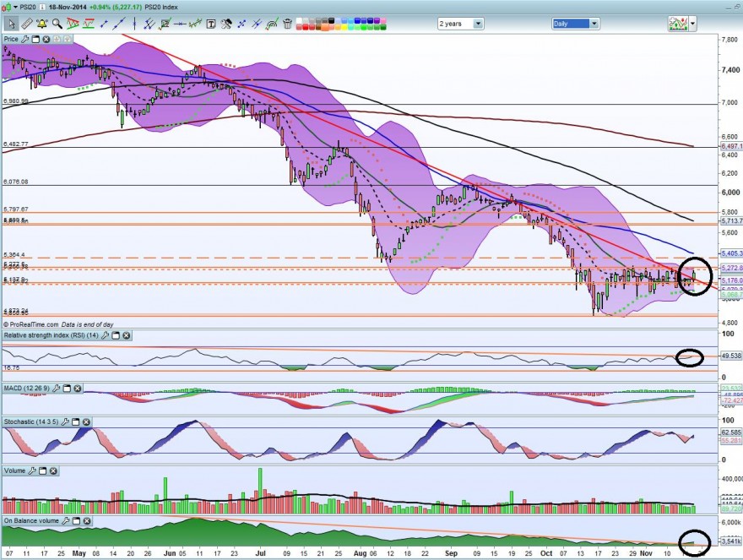Open the PSI20 chart style menu arrow
The image size is (743, 560).
click(x=14, y=7)
